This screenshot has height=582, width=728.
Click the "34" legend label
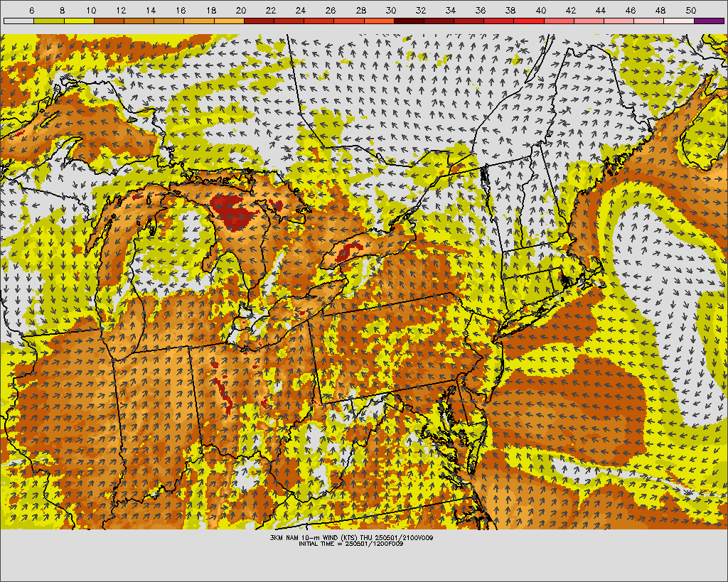coord(450,11)
